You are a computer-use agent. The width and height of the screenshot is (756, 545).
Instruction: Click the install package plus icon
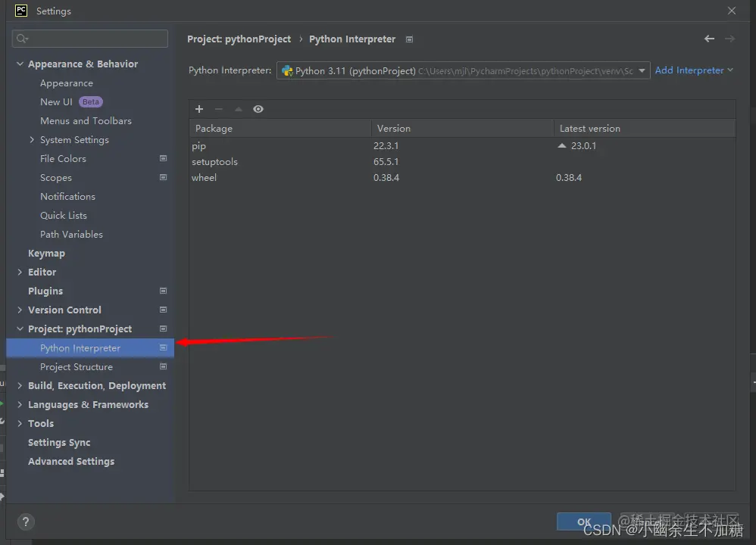click(199, 109)
